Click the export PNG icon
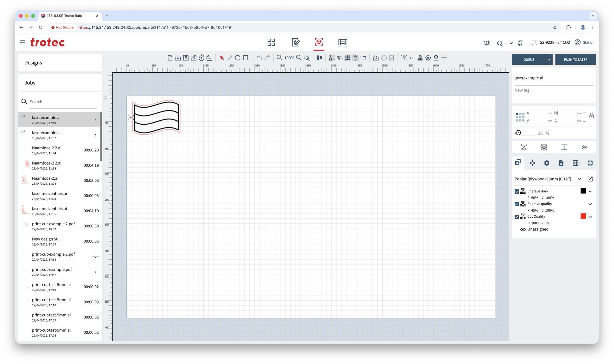614x364 pixels. pos(209,58)
